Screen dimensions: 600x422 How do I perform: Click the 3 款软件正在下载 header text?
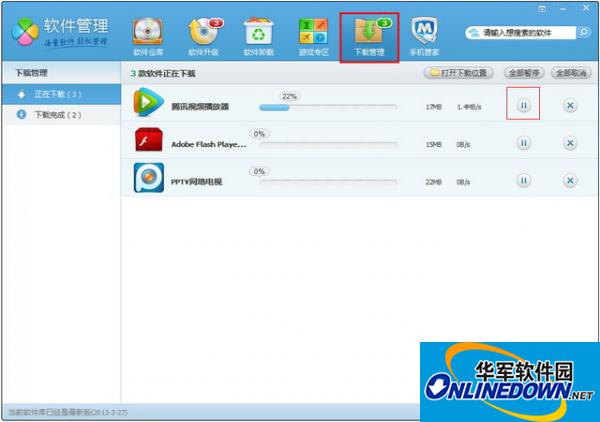click(163, 73)
